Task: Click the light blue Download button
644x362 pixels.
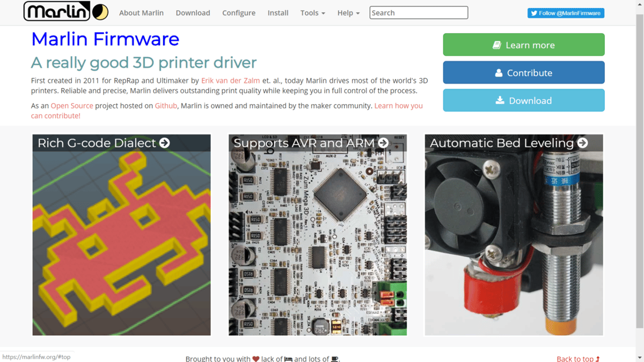Action: click(x=524, y=100)
